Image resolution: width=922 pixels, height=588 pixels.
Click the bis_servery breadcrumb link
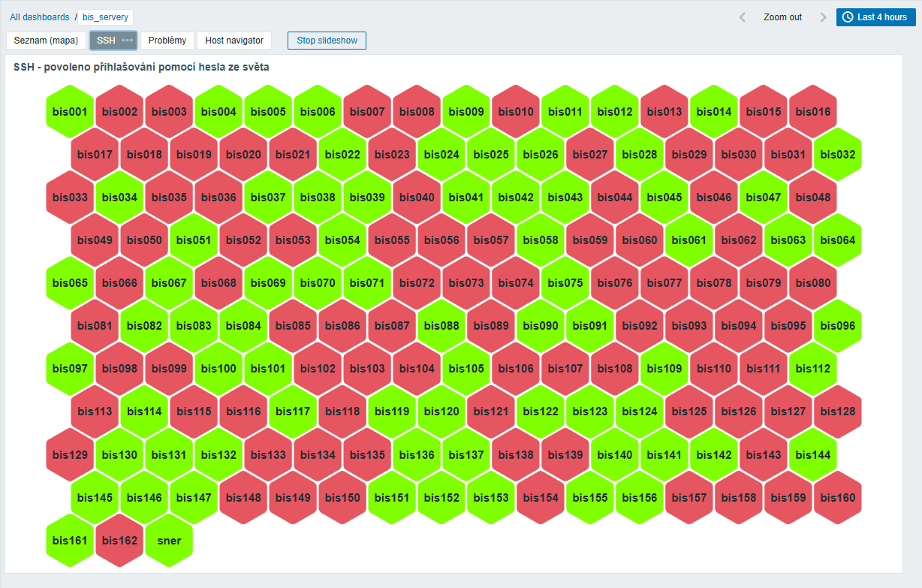coord(106,17)
